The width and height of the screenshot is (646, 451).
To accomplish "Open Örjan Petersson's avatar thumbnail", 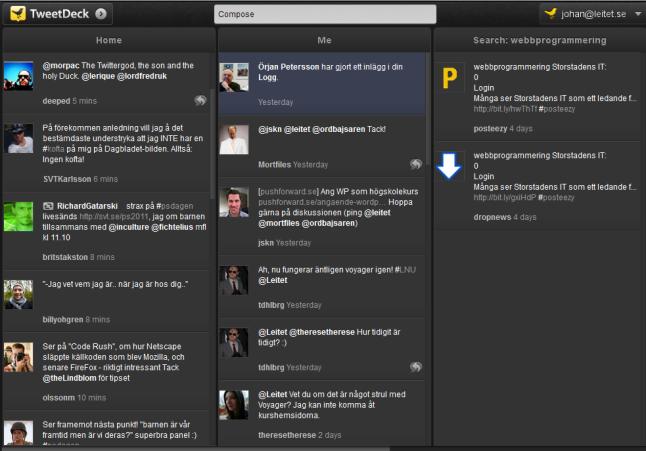I will [234, 77].
